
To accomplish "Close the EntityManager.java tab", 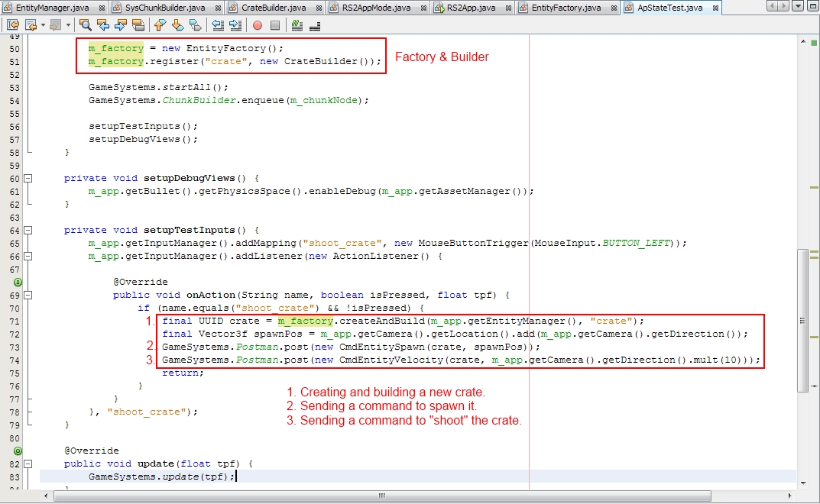I will 102,8.
